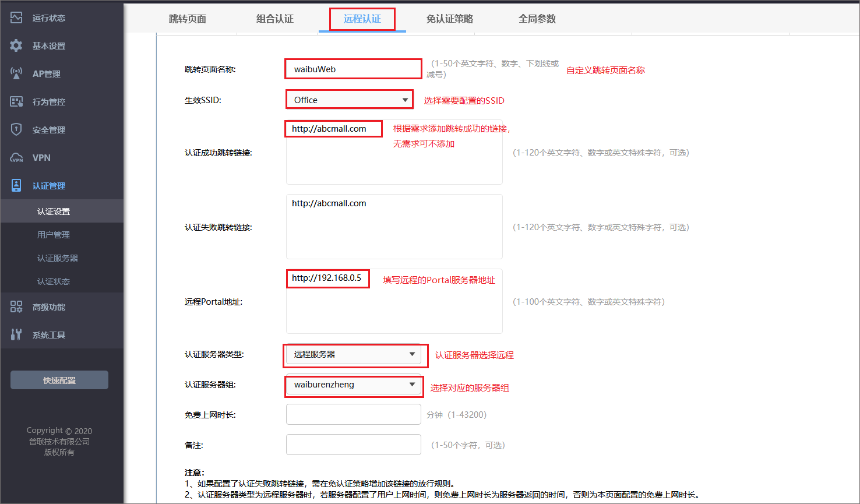Select the 安全管理 shield icon

16,129
